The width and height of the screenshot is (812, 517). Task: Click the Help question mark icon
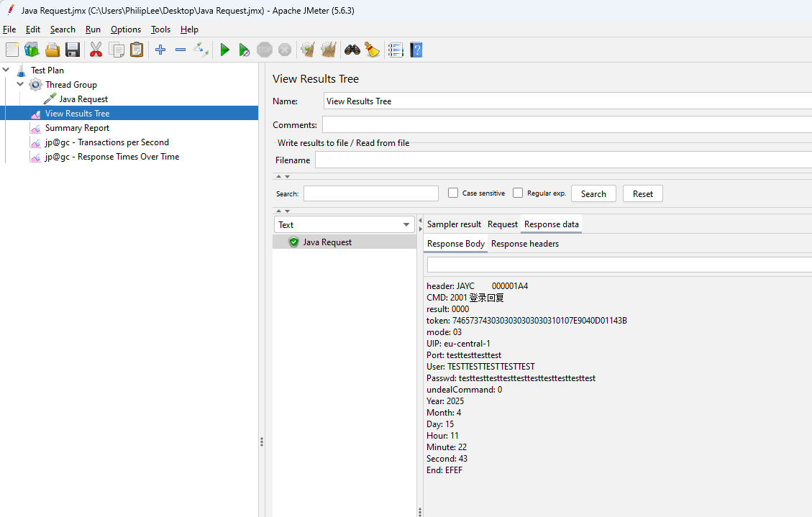(x=416, y=50)
